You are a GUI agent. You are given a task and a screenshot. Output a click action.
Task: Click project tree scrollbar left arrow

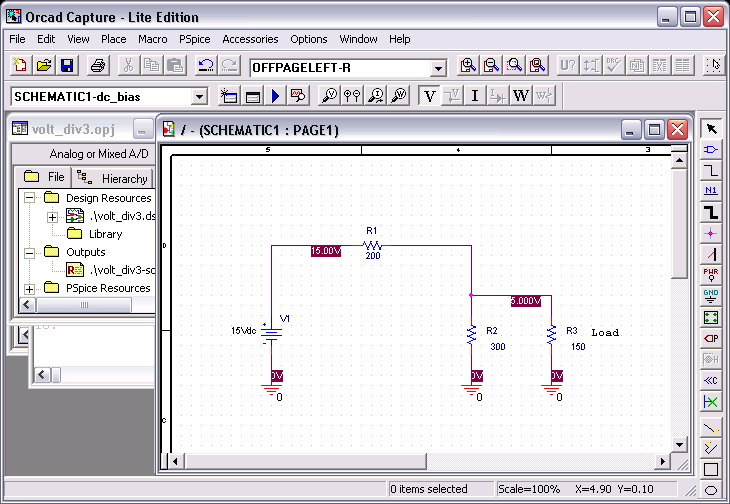pyautogui.click(x=26, y=305)
